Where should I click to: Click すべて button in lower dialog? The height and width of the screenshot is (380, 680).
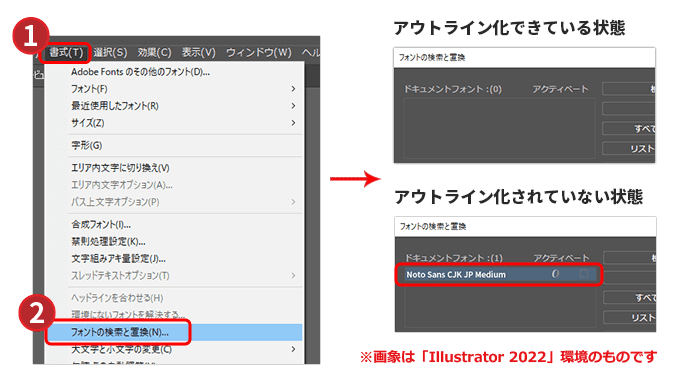[x=630, y=298]
